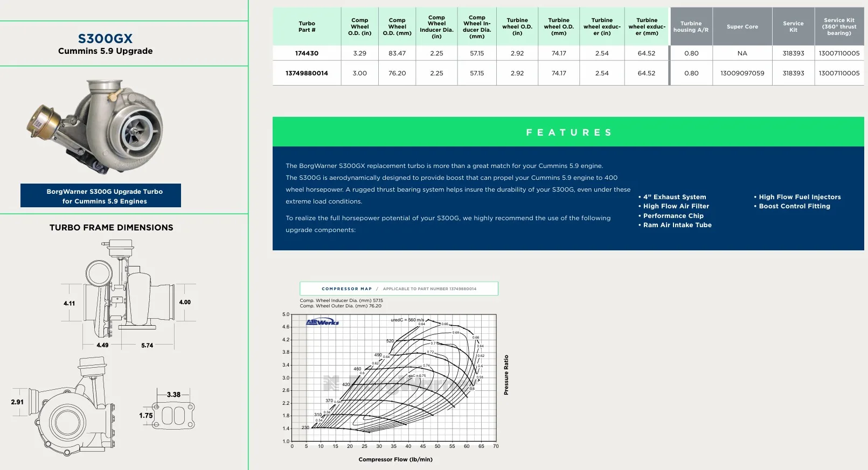Click the green FEATURES banner
This screenshot has width=868, height=470.
568,132
